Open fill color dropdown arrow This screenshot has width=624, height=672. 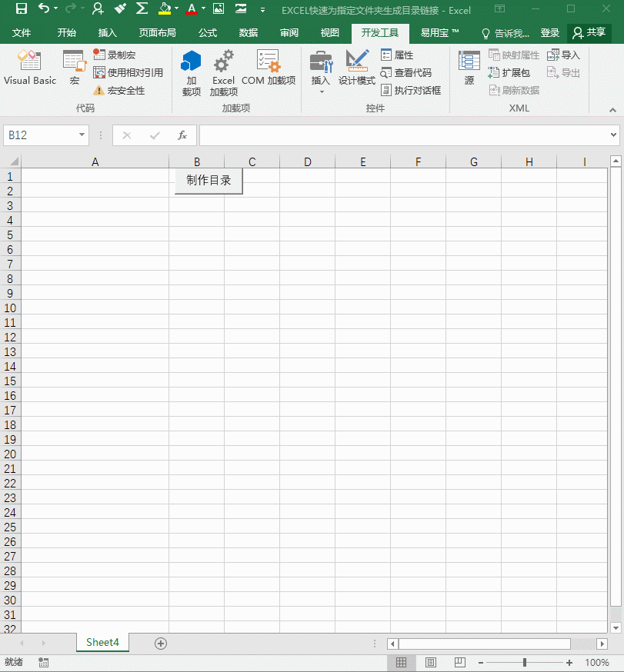pos(176,8)
